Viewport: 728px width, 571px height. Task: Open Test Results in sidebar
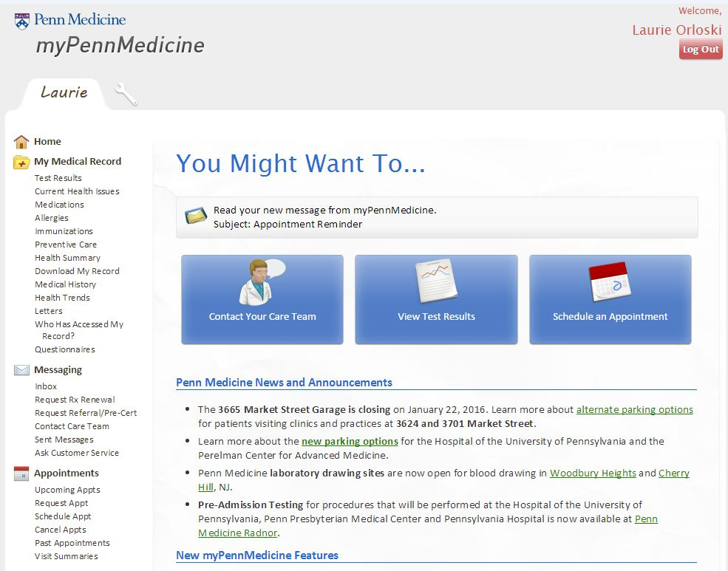(x=58, y=178)
